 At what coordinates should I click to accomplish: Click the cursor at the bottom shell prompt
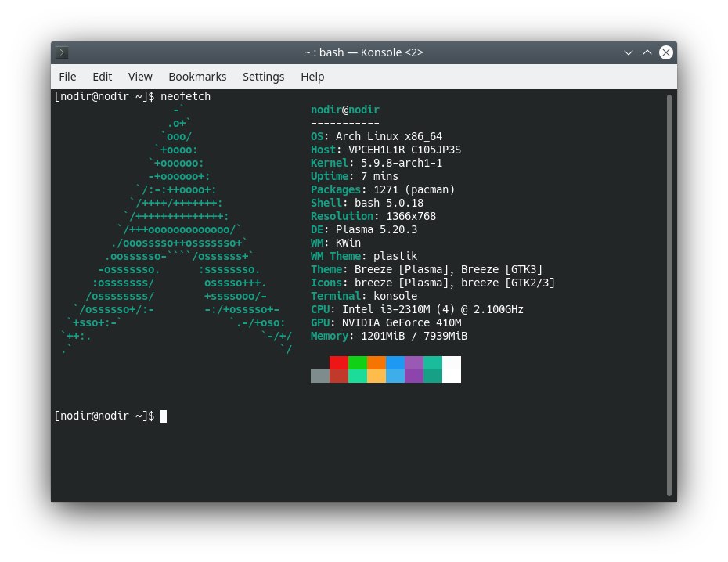164,416
